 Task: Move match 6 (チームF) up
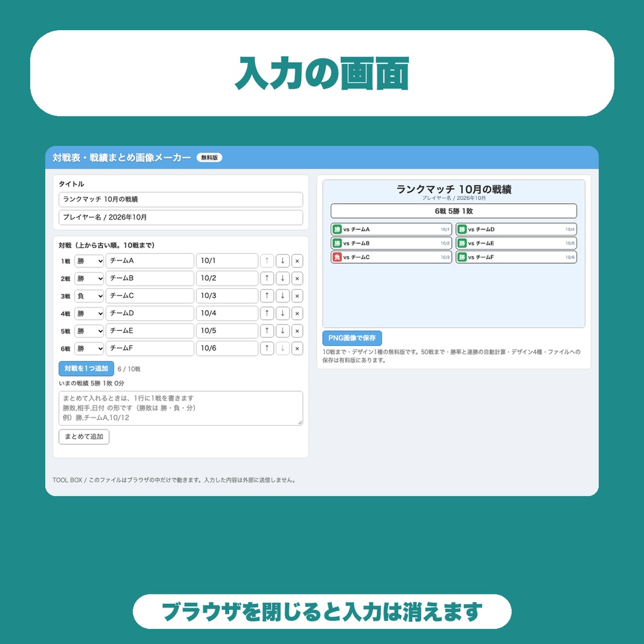click(x=267, y=348)
